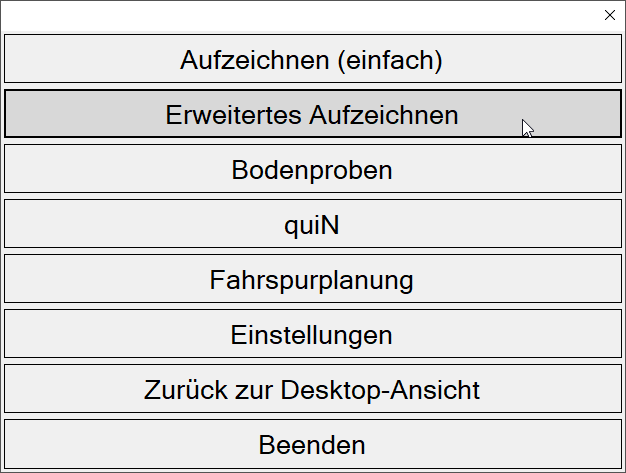The width and height of the screenshot is (626, 473).
Task: Return to desktop view via Zurück button
Action: (312, 389)
